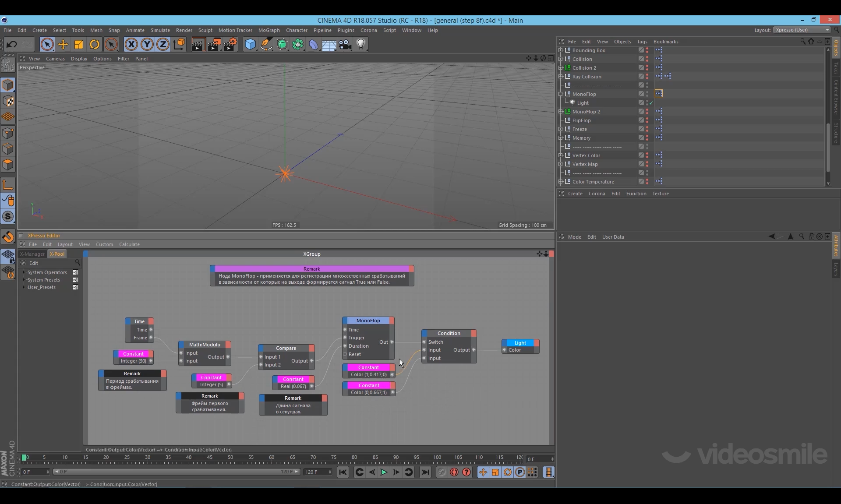Collapse the MonoFlop object tree
Screen dimensions: 841x504
point(561,94)
